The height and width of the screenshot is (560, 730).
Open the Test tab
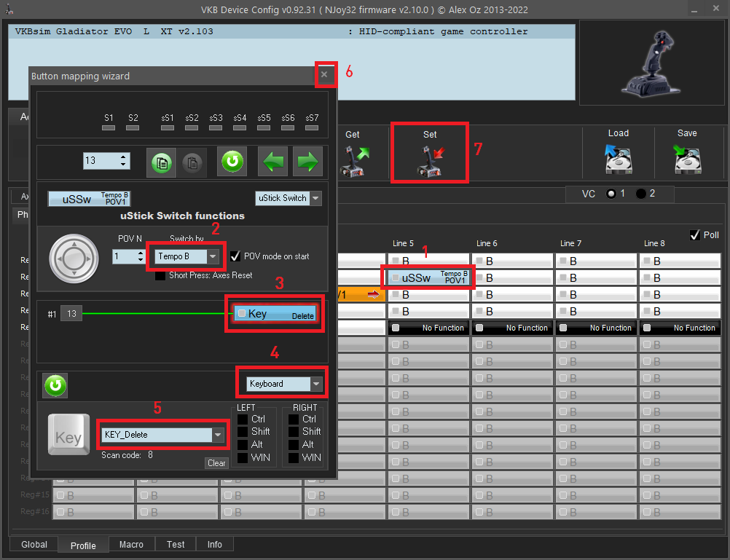[176, 545]
